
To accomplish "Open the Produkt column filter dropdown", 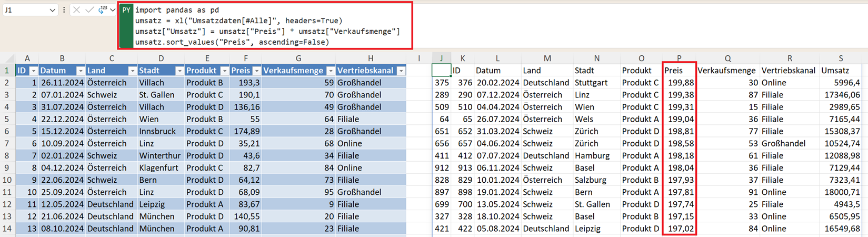I will [224, 71].
